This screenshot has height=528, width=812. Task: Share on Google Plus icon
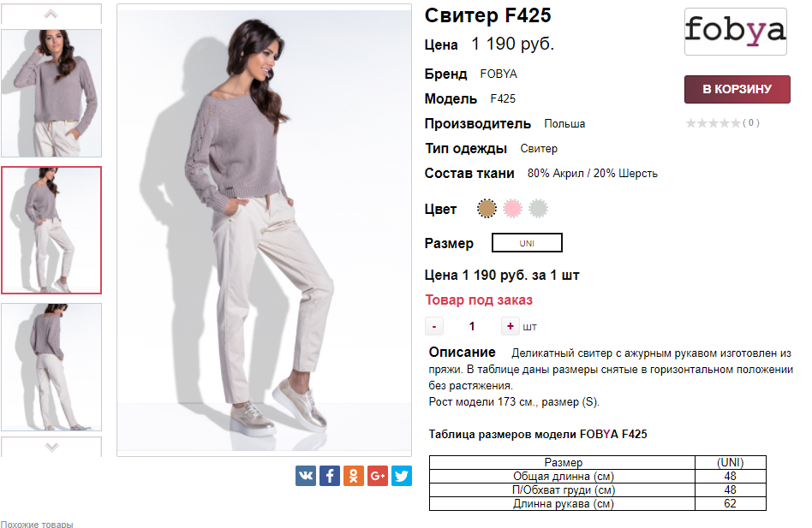378,476
